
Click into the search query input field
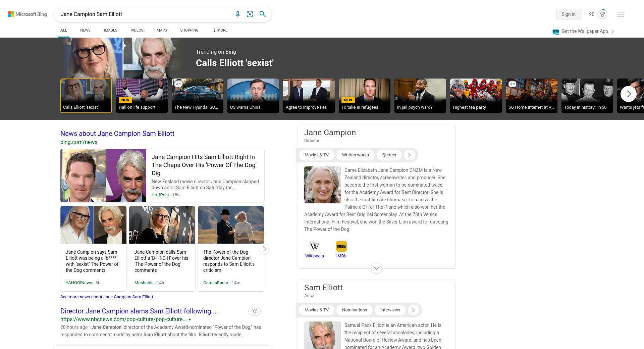click(144, 14)
